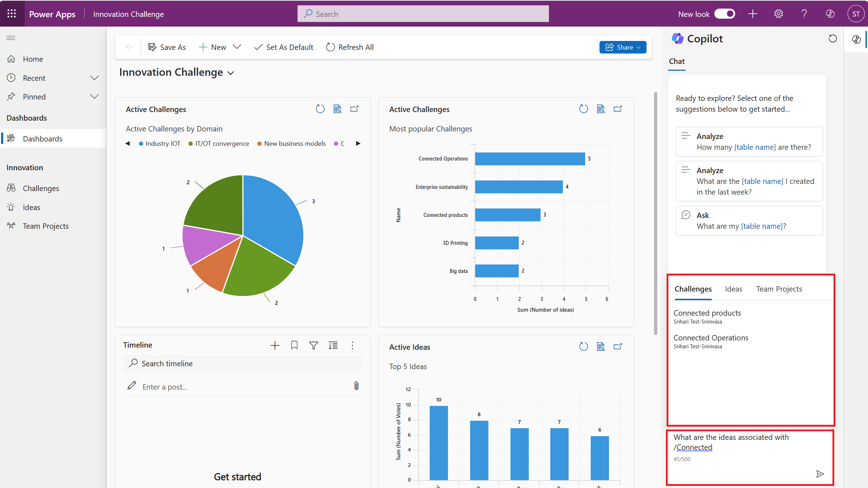Click the Share button
Viewport: 868px width, 488px height.
[x=622, y=47]
